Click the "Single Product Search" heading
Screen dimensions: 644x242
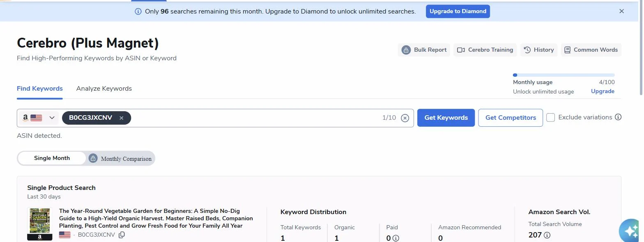[x=61, y=188]
